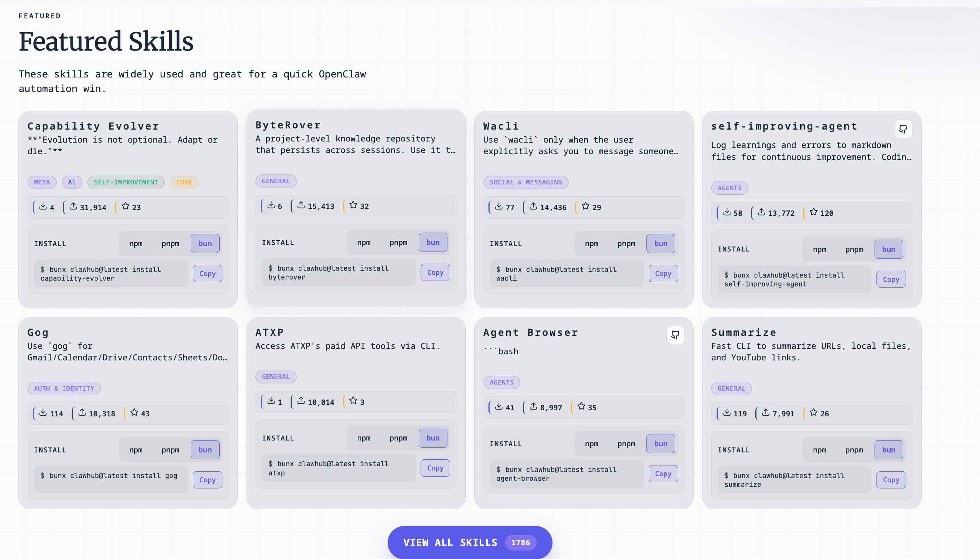
Task: Copy the agent-browser install command
Action: (663, 474)
